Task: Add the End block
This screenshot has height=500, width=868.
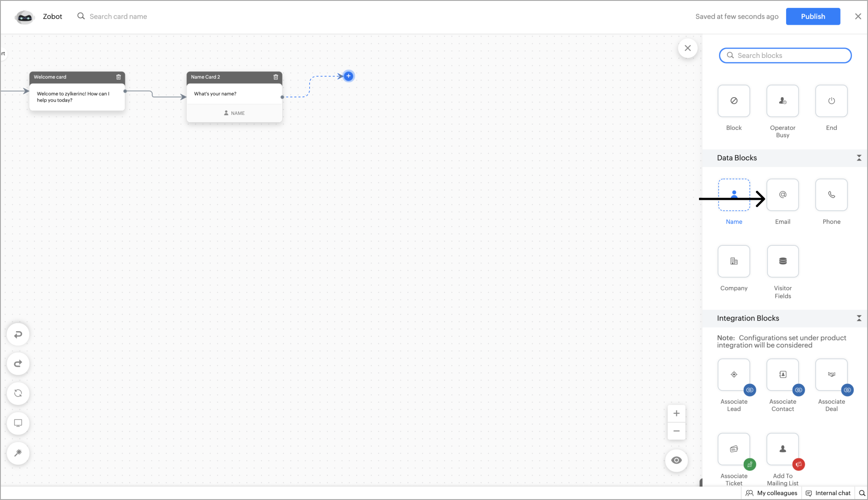Action: [x=831, y=101]
